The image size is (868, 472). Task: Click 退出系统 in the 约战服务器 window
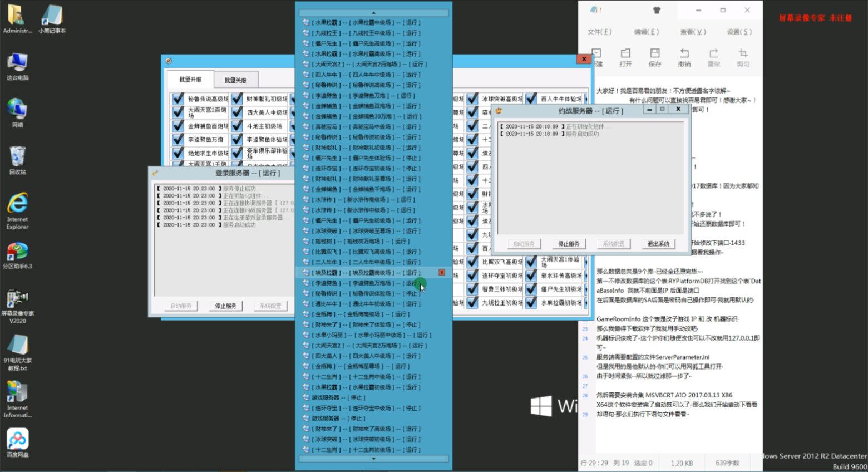click(x=658, y=244)
